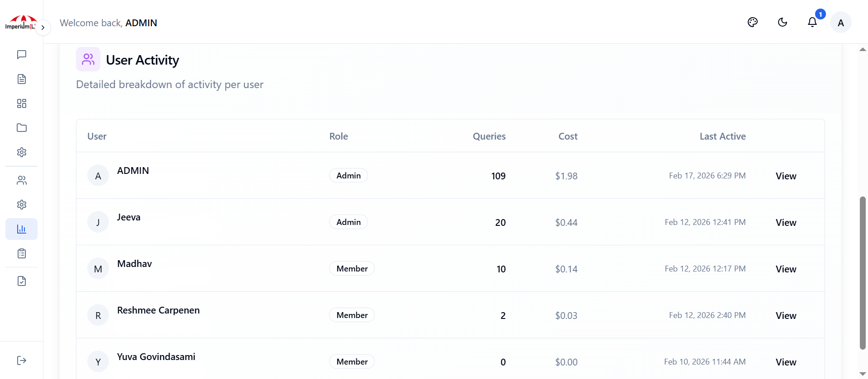The height and width of the screenshot is (379, 868).
Task: Open the dashboard grid view
Action: [x=21, y=103]
